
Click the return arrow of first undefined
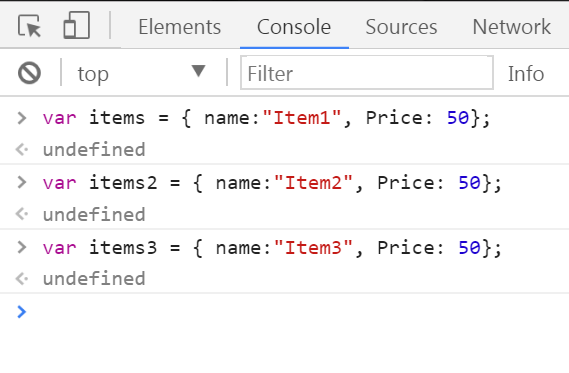pyautogui.click(x=22, y=149)
